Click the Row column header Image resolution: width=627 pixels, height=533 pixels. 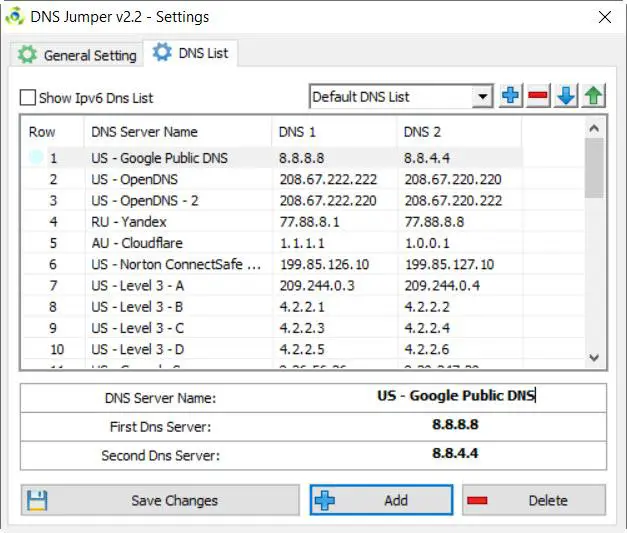coord(53,132)
